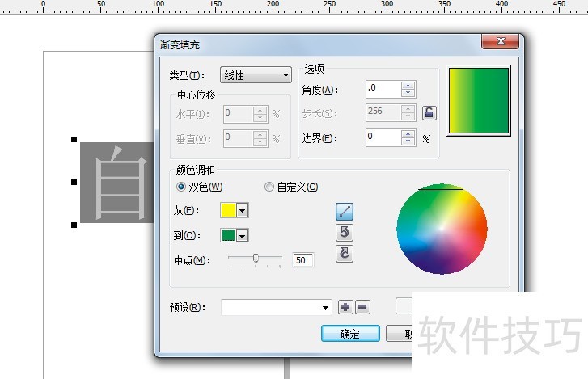588x379 pixels.
Task: Click the gradient preview box
Action: 479,101
